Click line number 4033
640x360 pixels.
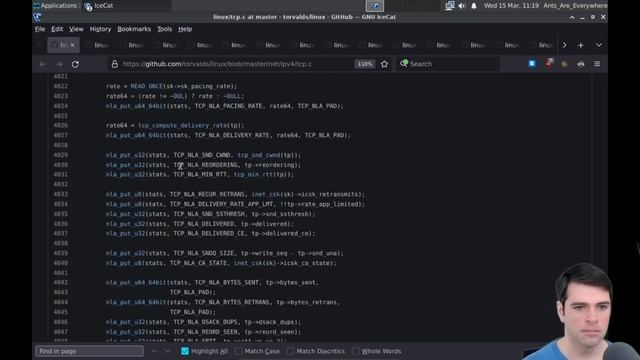click(60, 194)
